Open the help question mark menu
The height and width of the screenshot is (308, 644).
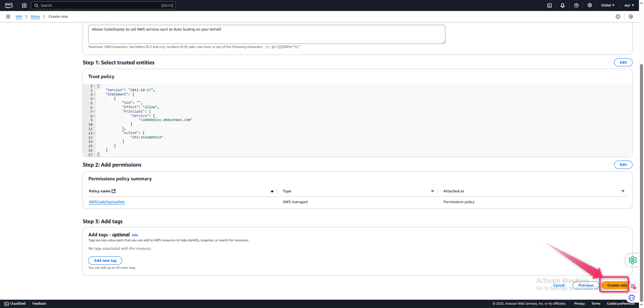point(576,5)
